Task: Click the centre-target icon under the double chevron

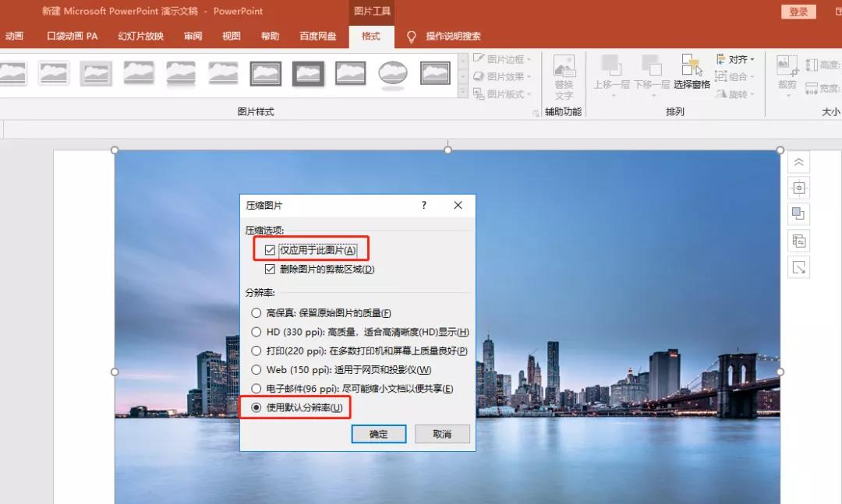Action: (x=798, y=188)
